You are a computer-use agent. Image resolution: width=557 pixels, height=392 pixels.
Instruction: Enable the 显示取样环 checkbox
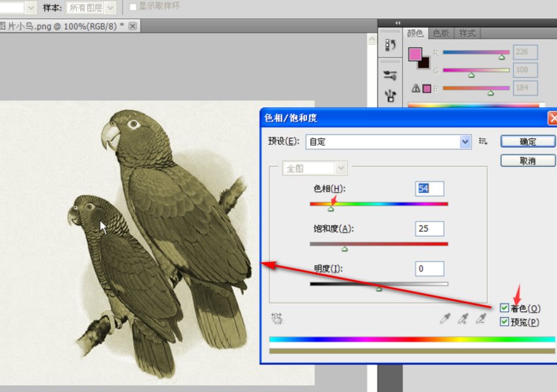coord(132,7)
